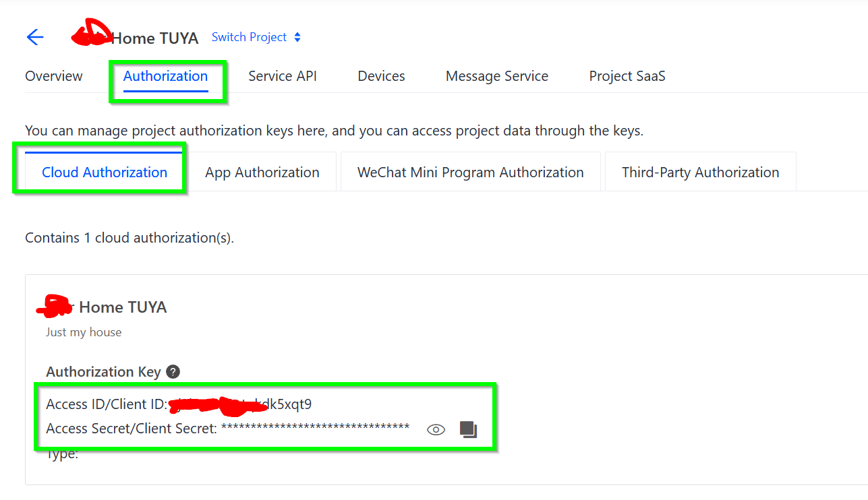Click the Home TUYA card heading
Viewport: 868px width, 500px height.
tap(123, 307)
